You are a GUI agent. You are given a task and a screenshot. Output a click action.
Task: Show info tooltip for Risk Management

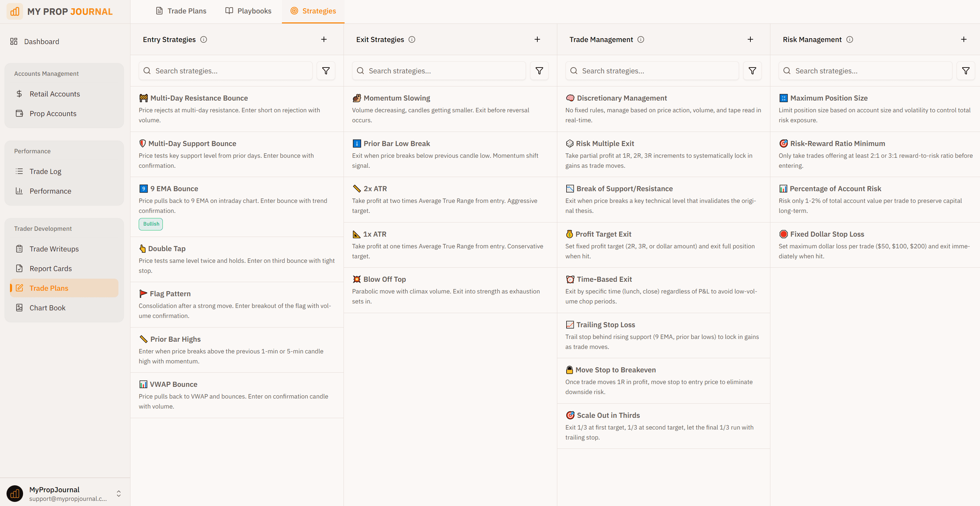pos(850,40)
